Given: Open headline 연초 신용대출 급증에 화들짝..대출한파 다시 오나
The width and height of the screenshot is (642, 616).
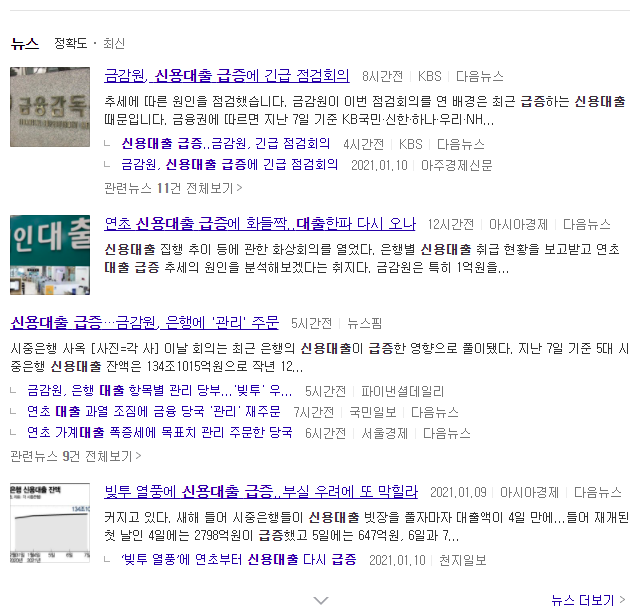Looking at the screenshot, I should click(260, 224).
